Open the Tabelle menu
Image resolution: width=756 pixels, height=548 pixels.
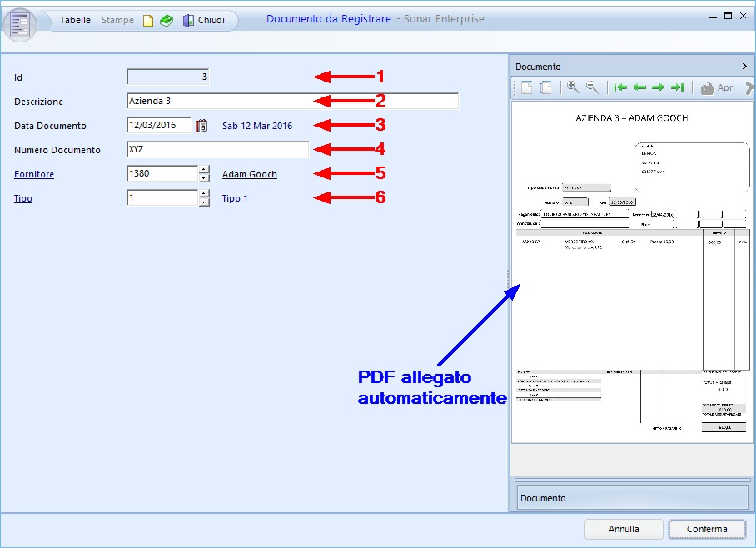(75, 20)
